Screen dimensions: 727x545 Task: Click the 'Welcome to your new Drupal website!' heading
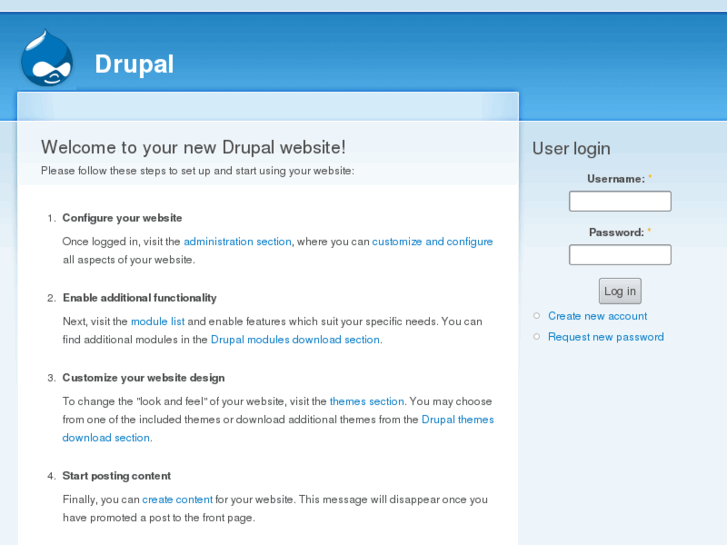pos(193,147)
